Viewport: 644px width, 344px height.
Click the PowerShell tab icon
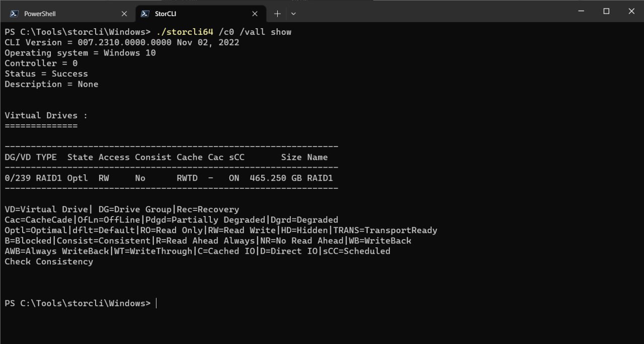point(15,14)
